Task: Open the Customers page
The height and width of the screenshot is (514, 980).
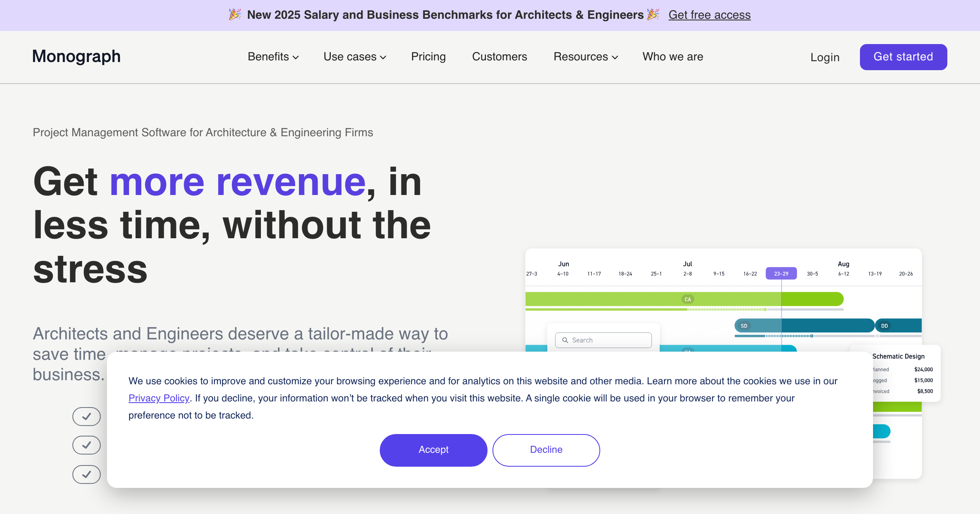Action: 499,57
